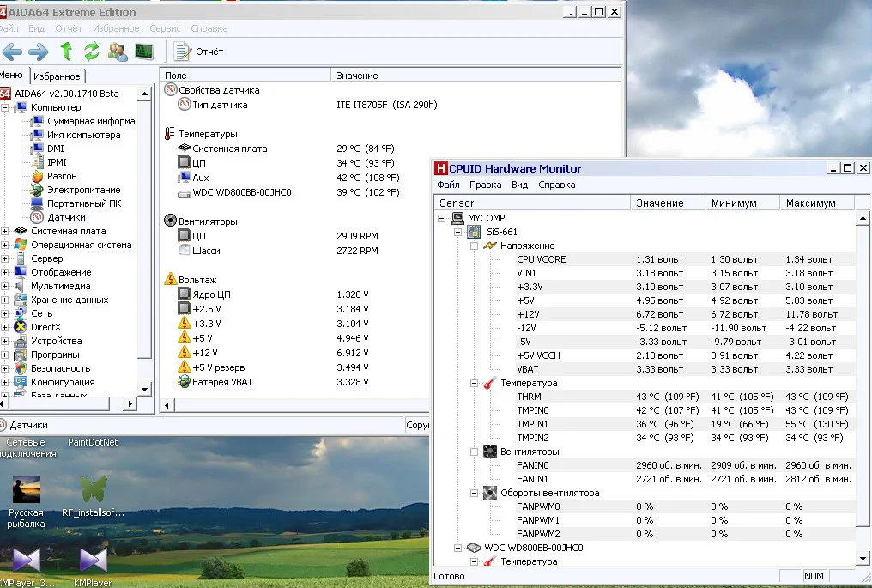Screen dimensions: 872x588
Task: Click the Hardware Monitor scrollbar down arrow
Action: coord(863,559)
